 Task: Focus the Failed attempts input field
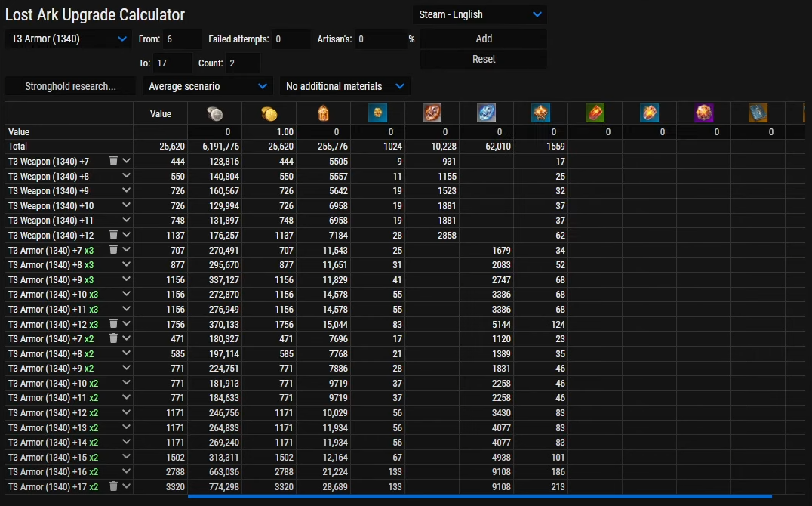(x=291, y=39)
